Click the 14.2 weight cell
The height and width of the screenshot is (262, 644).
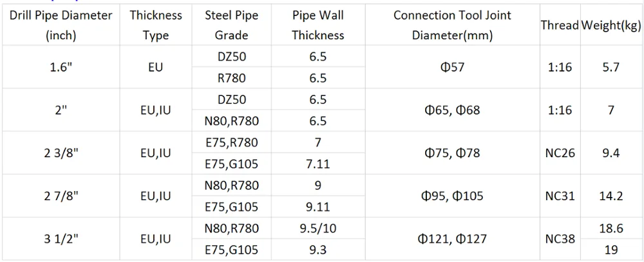click(611, 196)
